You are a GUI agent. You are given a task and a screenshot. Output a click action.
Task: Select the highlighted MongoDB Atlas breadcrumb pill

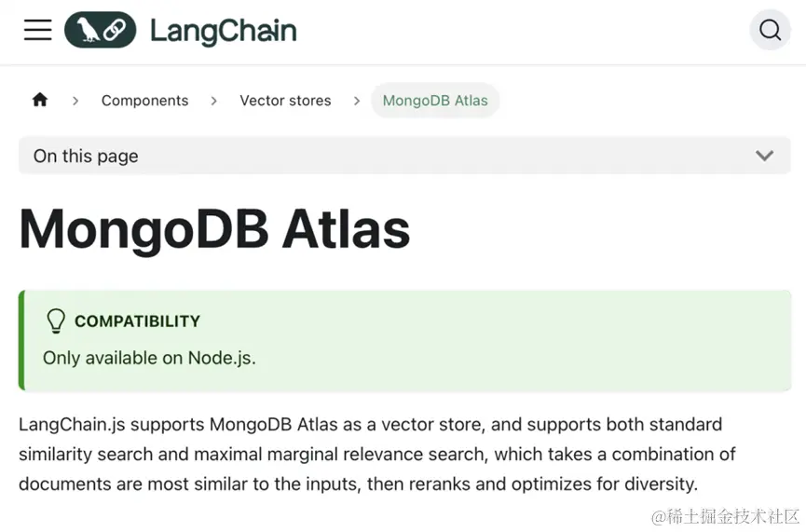point(435,101)
